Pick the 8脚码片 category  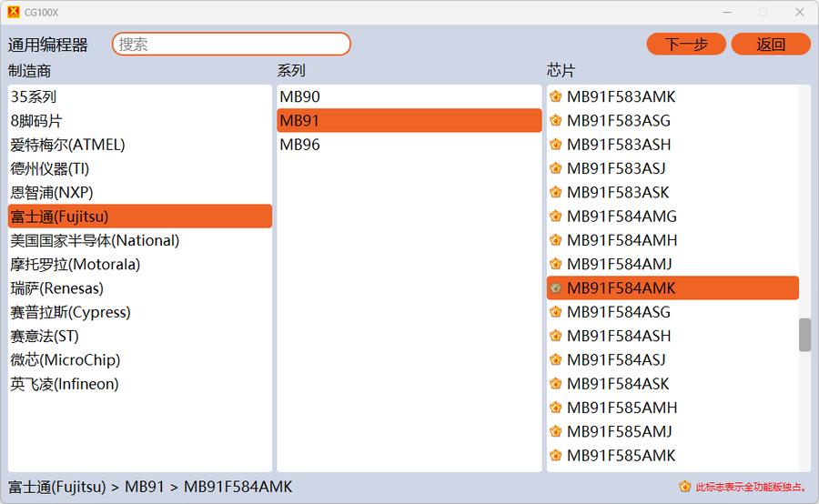click(x=36, y=121)
